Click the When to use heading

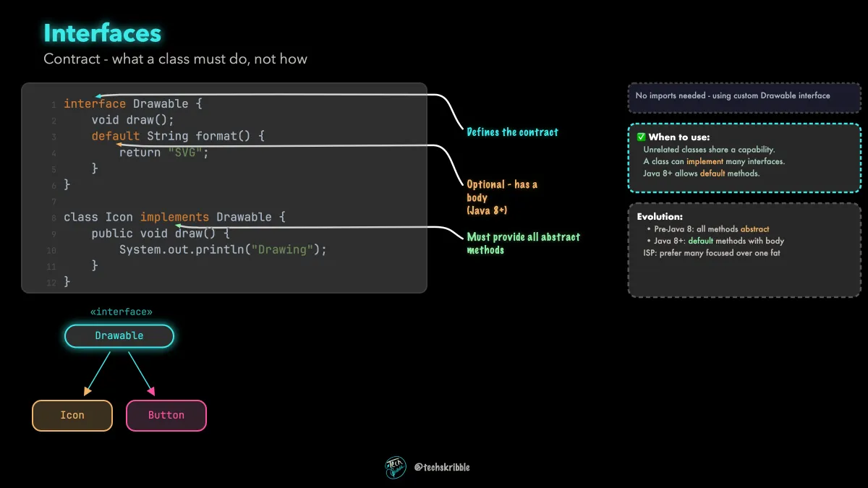pos(679,137)
